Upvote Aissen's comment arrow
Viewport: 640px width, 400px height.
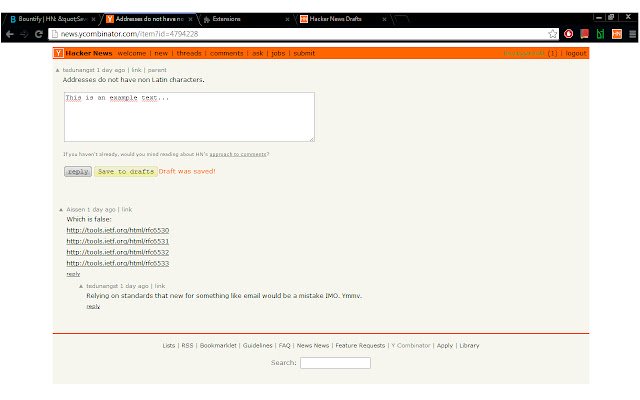click(60, 209)
